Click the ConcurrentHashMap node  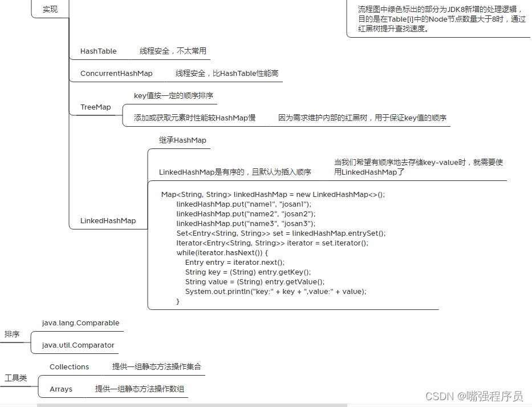[x=116, y=74]
